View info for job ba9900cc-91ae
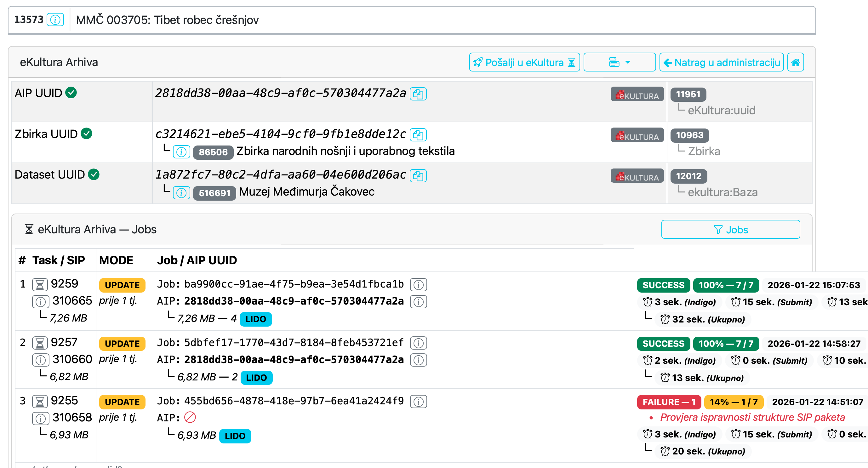868x468 pixels. (x=418, y=285)
